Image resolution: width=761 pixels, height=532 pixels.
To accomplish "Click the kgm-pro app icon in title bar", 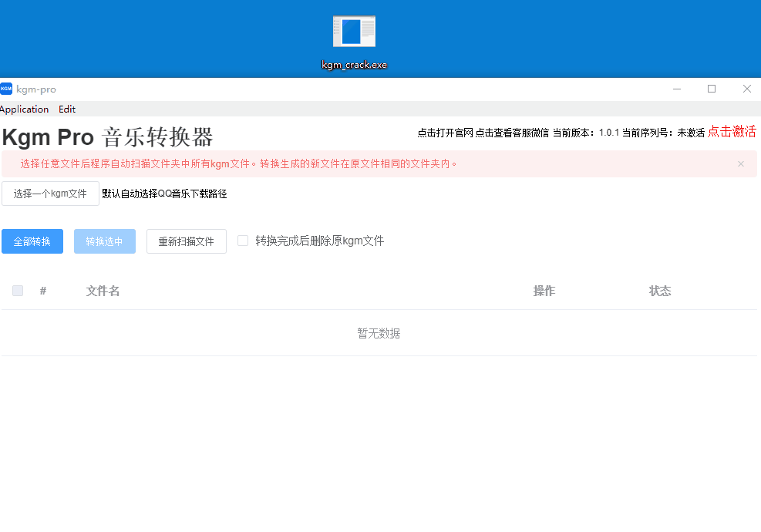I will [x=6, y=89].
